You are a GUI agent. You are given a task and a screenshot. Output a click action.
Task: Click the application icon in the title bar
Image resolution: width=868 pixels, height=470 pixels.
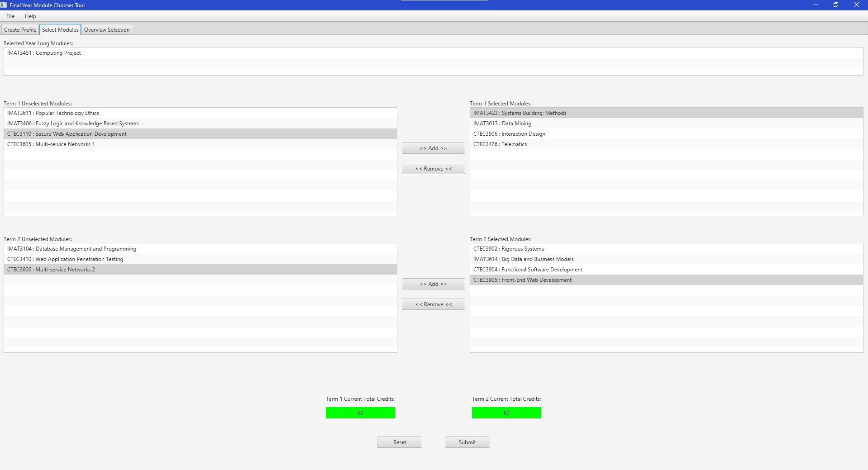coord(4,5)
